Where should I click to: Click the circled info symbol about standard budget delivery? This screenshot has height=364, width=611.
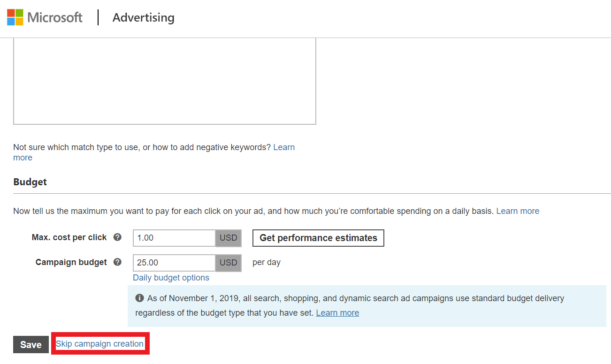point(139,298)
